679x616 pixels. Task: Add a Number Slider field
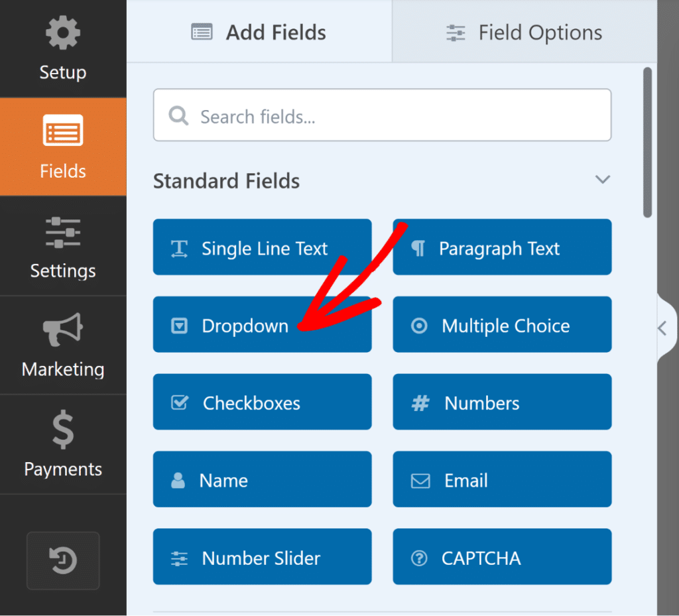coord(262,557)
